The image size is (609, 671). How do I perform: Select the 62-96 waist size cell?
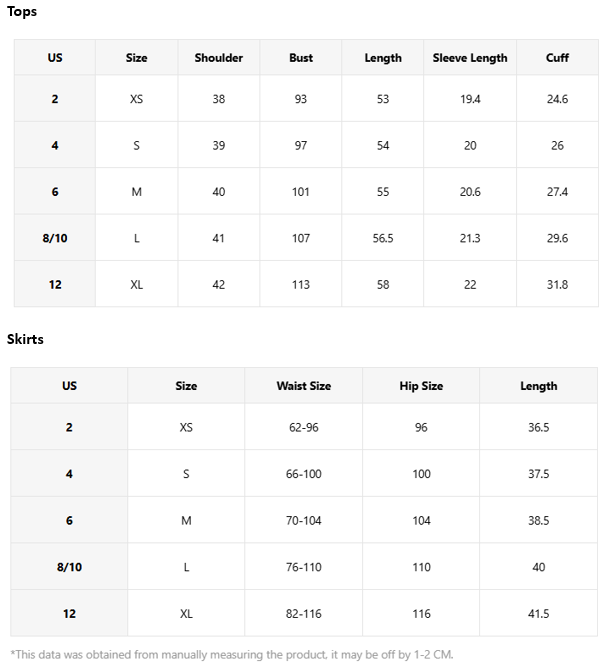pos(303,427)
